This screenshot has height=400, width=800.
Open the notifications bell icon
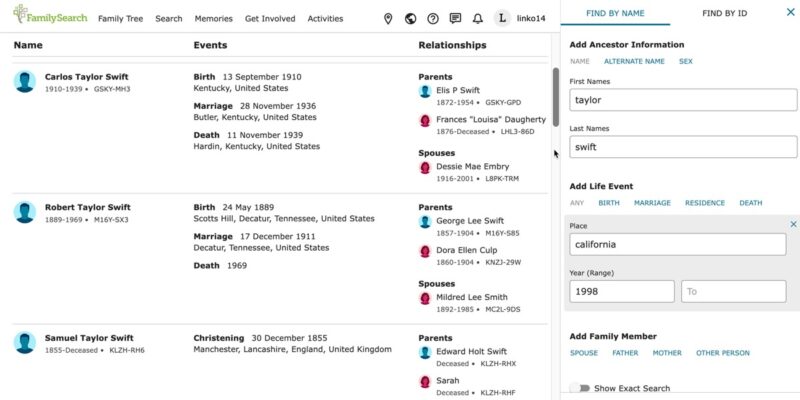pyautogui.click(x=477, y=18)
